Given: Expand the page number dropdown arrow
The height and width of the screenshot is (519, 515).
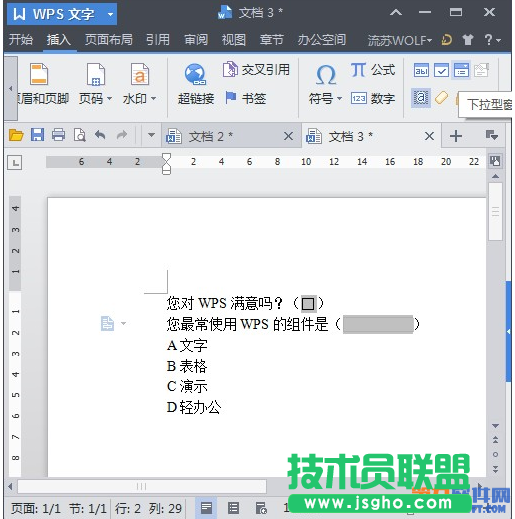Looking at the screenshot, I should [x=109, y=99].
